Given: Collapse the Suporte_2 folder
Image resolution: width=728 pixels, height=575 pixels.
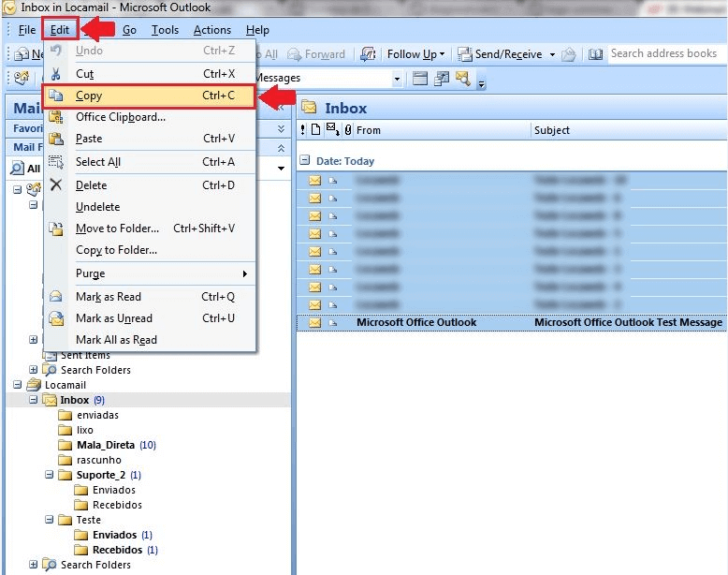Looking at the screenshot, I should [50, 475].
